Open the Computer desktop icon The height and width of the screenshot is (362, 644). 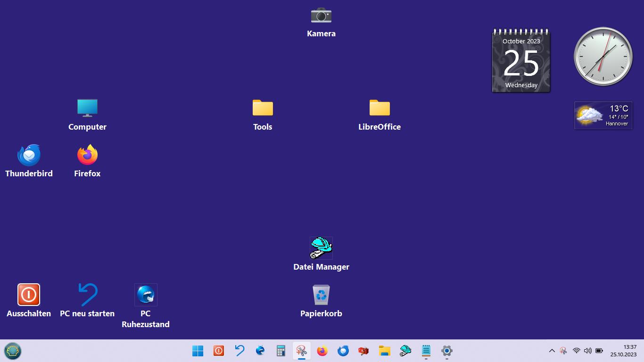point(87,115)
